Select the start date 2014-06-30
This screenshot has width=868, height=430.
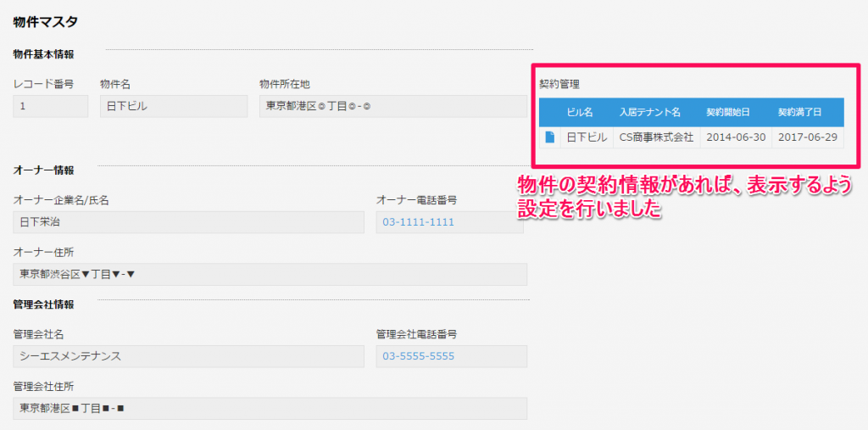click(x=736, y=137)
